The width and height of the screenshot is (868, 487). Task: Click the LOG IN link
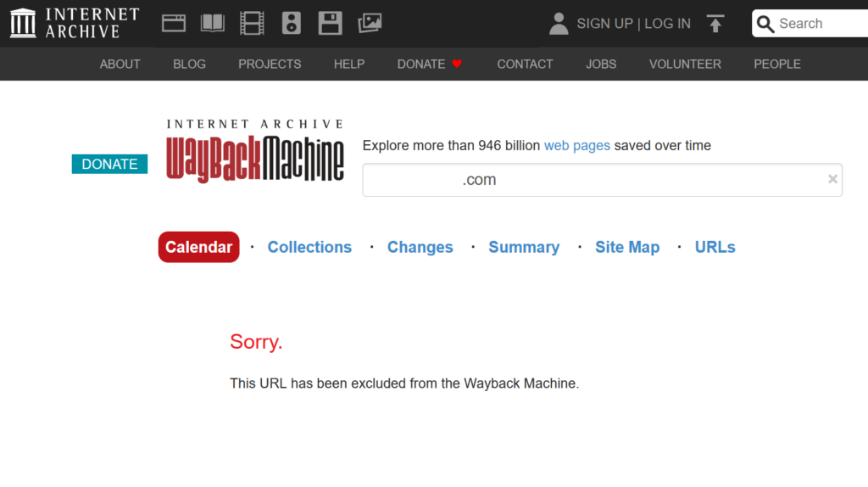pyautogui.click(x=668, y=24)
